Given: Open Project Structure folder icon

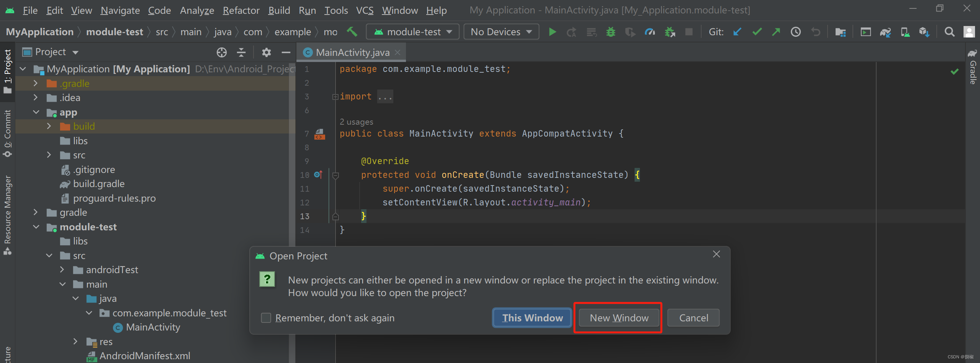Looking at the screenshot, I should (840, 32).
